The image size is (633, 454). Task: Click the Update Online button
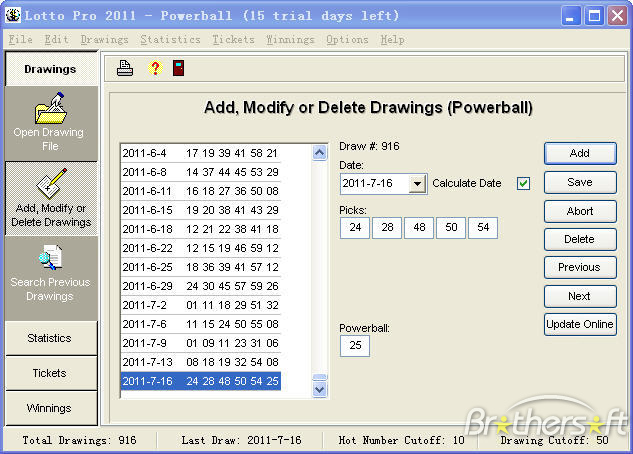point(580,324)
